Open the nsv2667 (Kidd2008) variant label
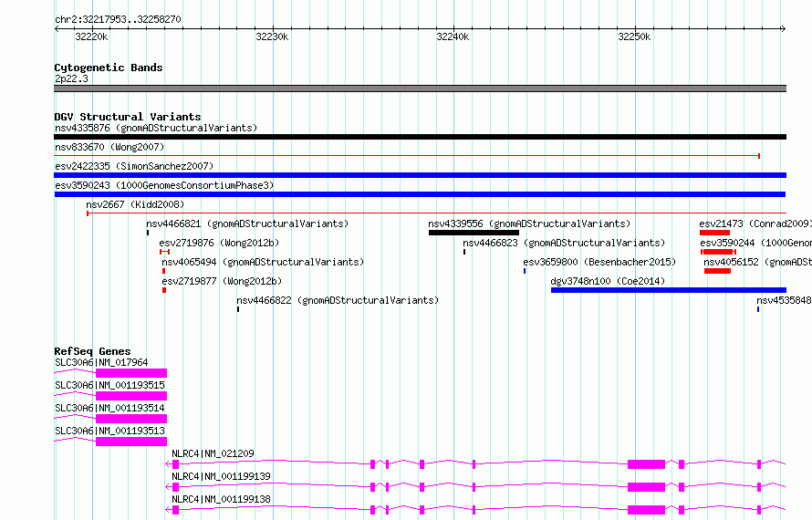This screenshot has width=812, height=520. point(135,204)
